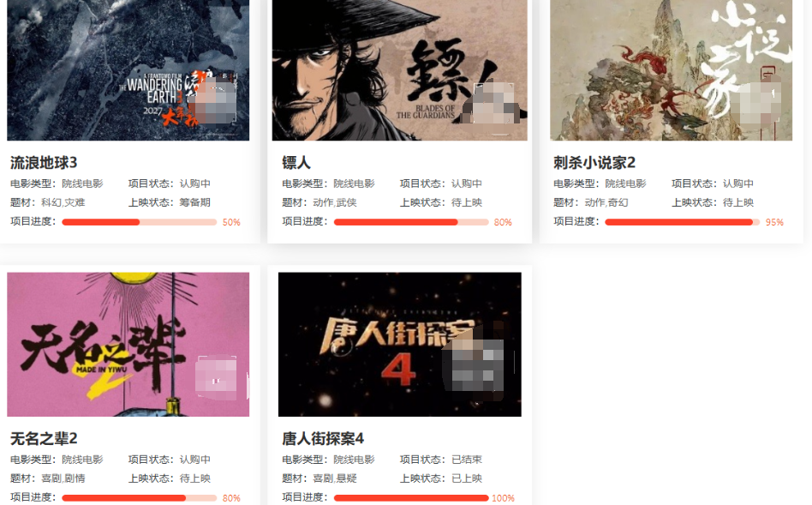This screenshot has width=812, height=505.
Task: Open the 镖人 poster thumbnail
Action: click(x=400, y=70)
